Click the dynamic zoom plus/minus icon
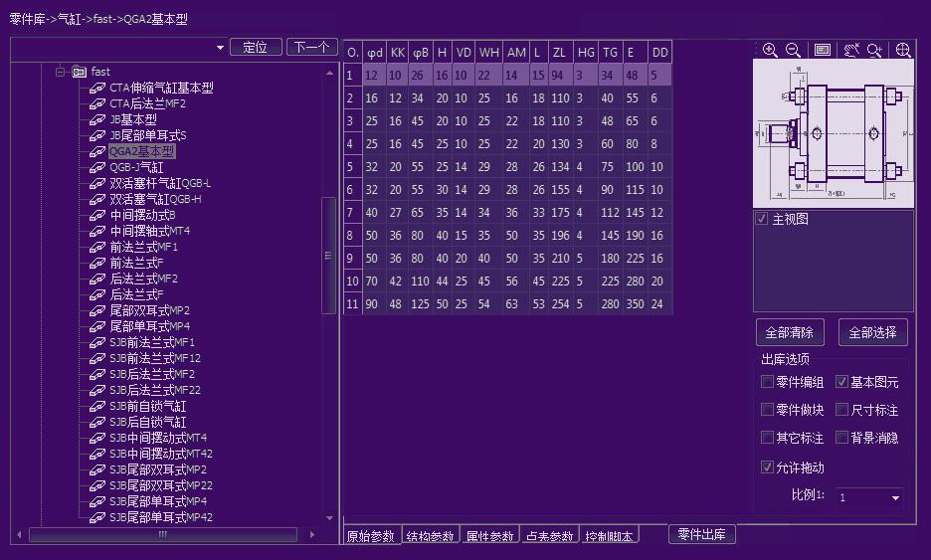 click(874, 50)
